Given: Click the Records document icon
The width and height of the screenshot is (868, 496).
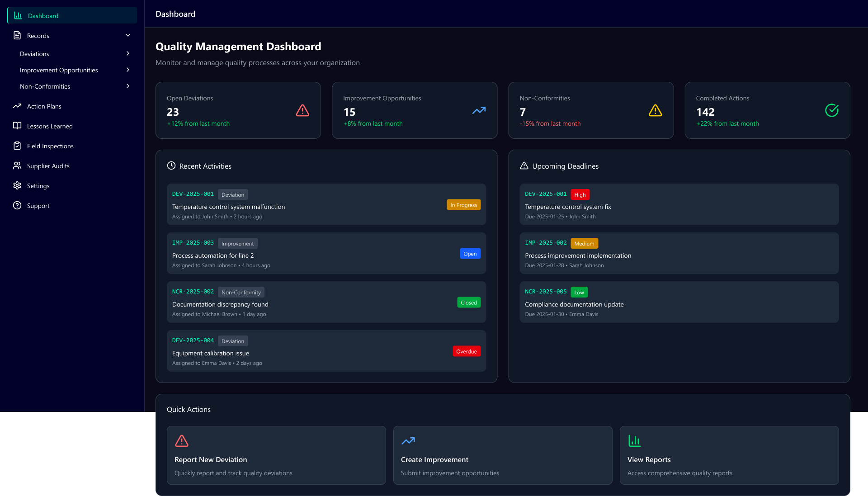Looking at the screenshot, I should tap(17, 35).
